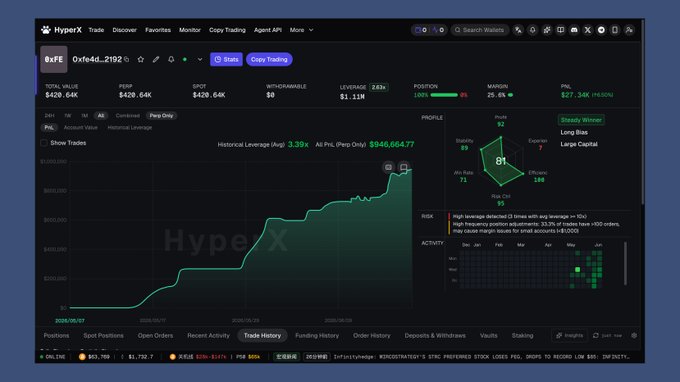This screenshot has height=382, width=680.
Task: Select Historical Leverage chart type
Action: click(130, 127)
